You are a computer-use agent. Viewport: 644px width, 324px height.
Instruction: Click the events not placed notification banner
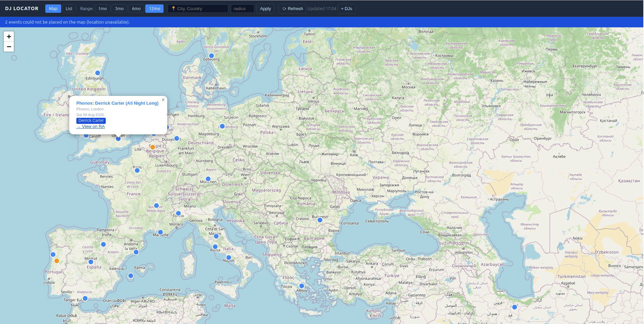[x=322, y=22]
